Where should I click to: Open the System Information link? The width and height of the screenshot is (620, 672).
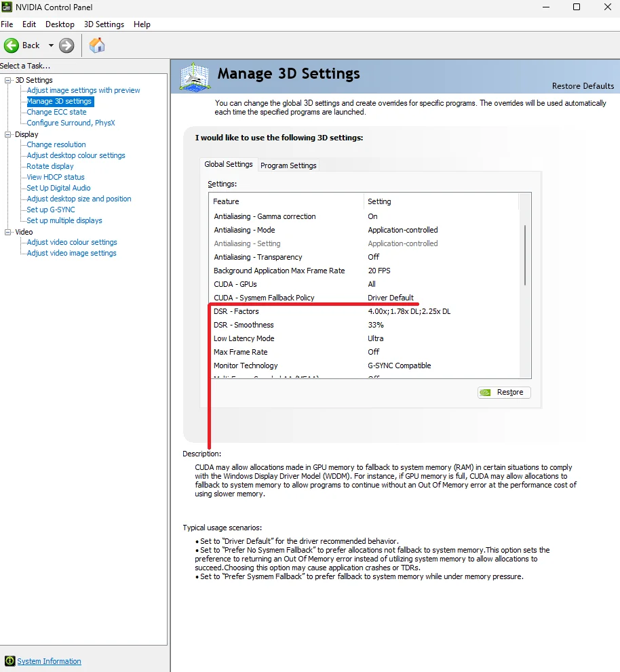point(49,661)
